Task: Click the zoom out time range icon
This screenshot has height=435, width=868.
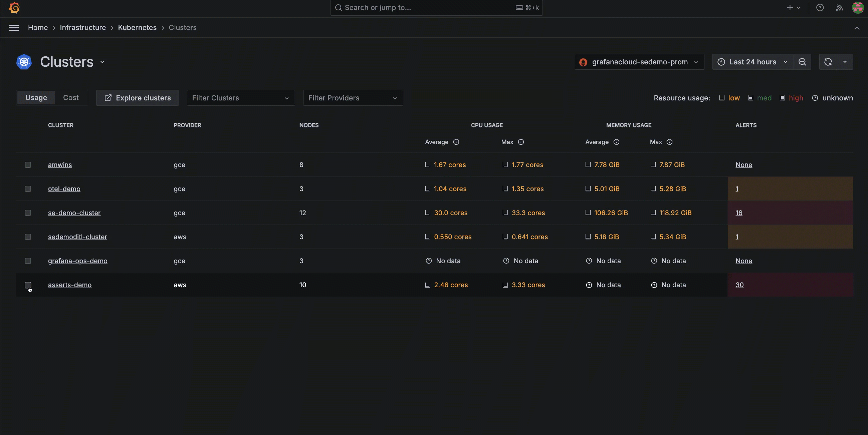Action: pos(802,62)
